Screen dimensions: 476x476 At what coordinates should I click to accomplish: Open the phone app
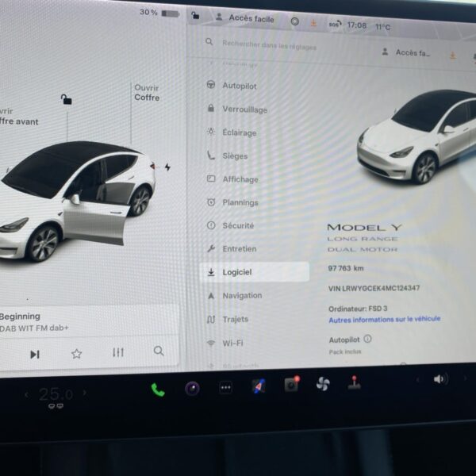pyautogui.click(x=158, y=390)
